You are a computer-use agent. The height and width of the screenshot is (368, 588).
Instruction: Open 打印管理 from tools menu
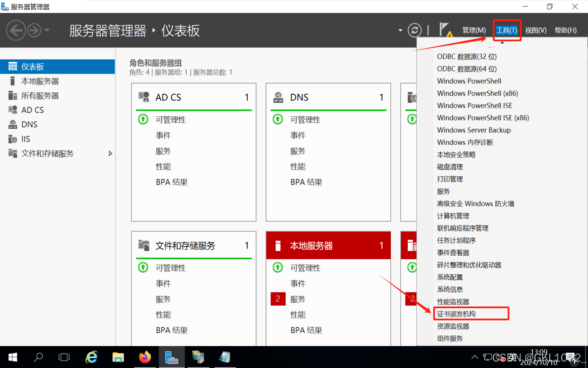pos(450,179)
